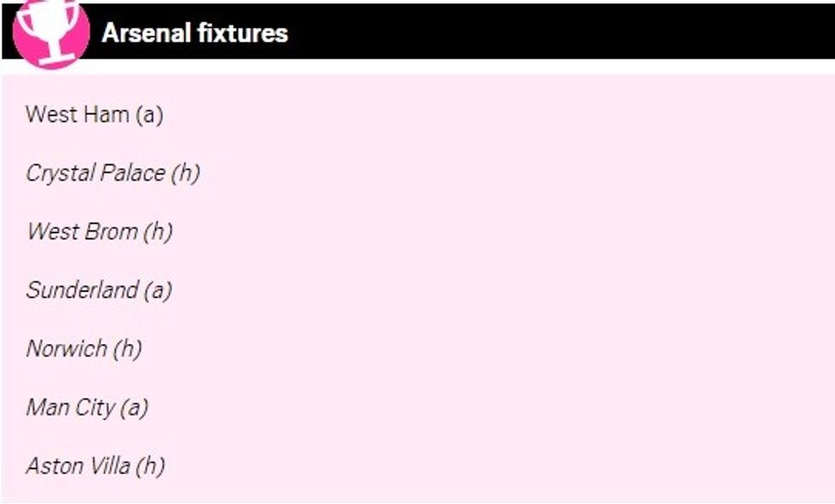
Task: Click the (h) marker beside Aston Villa
Action: click(150, 467)
